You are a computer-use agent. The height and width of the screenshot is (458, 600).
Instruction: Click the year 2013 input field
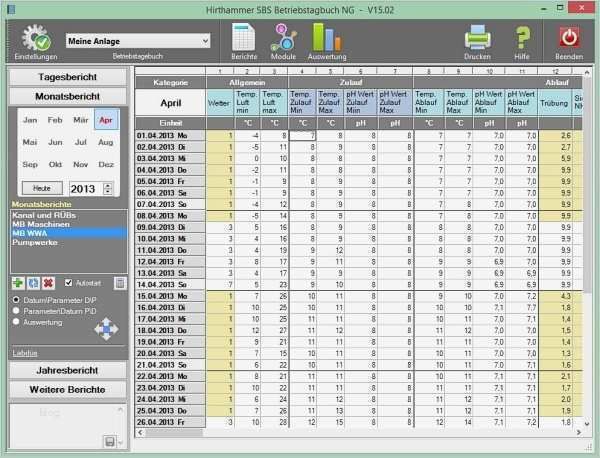point(86,189)
